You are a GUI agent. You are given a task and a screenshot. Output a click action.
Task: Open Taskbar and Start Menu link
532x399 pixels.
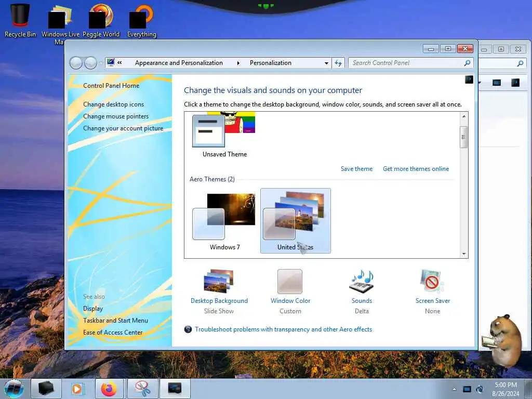[116, 320]
